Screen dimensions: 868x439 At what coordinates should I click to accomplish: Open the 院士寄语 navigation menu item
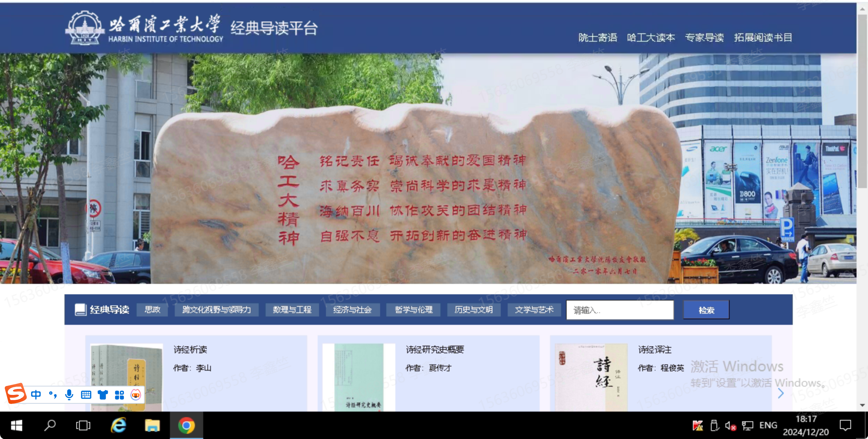pos(598,37)
